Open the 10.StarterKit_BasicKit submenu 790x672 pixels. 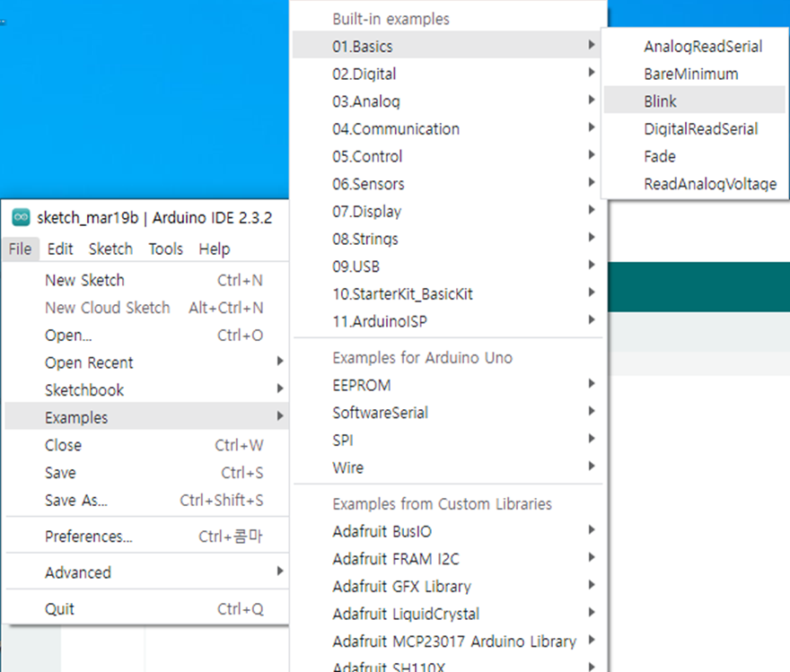(448, 294)
